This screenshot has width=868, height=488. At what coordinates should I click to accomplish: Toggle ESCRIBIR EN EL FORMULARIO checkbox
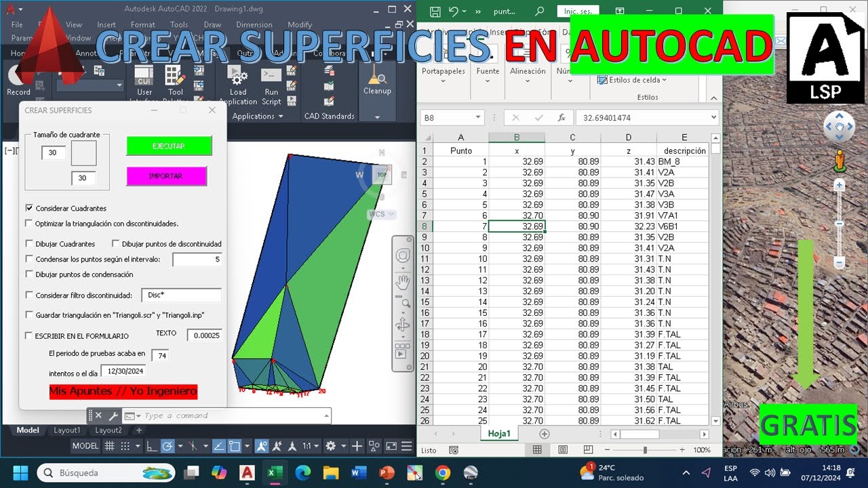[x=28, y=335]
